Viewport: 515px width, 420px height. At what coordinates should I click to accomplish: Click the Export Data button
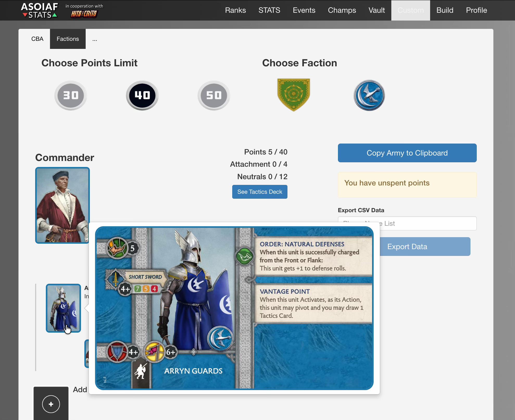coord(425,247)
